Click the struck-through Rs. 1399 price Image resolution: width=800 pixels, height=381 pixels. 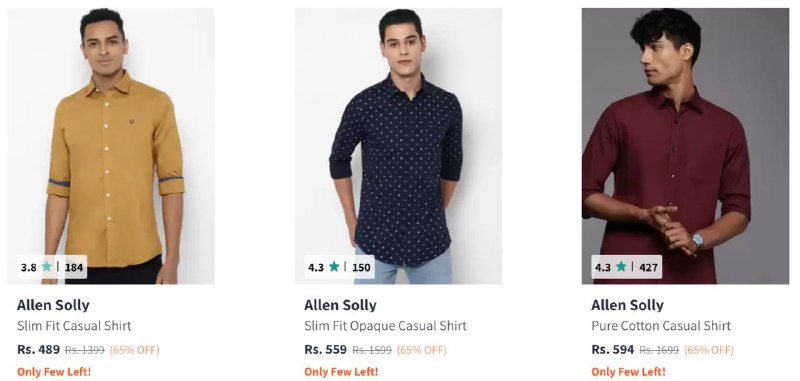pyautogui.click(x=85, y=350)
